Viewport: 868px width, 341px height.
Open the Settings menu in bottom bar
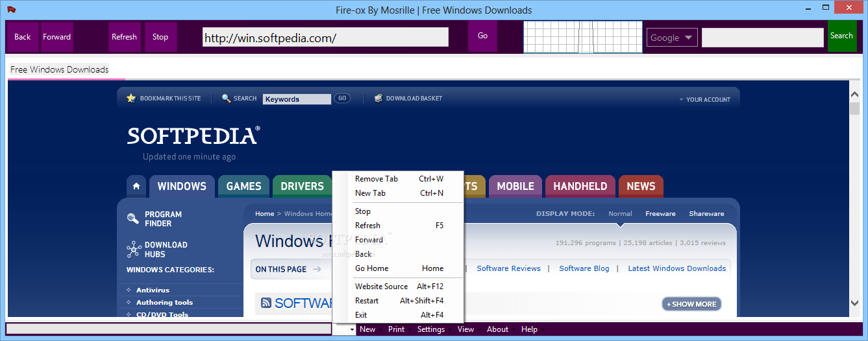[431, 329]
